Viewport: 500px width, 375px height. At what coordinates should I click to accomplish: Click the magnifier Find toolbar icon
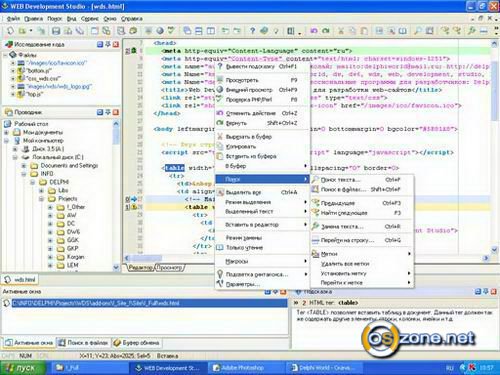(417, 31)
